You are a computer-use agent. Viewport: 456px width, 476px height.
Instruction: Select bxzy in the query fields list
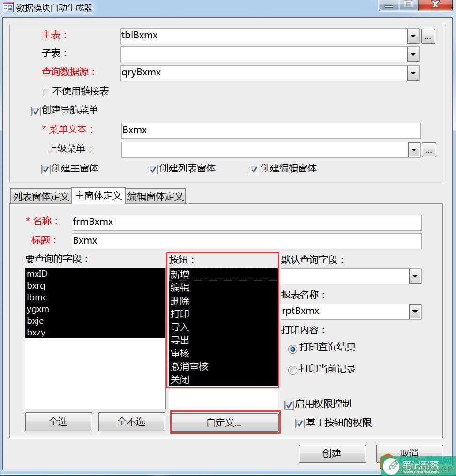(95, 333)
